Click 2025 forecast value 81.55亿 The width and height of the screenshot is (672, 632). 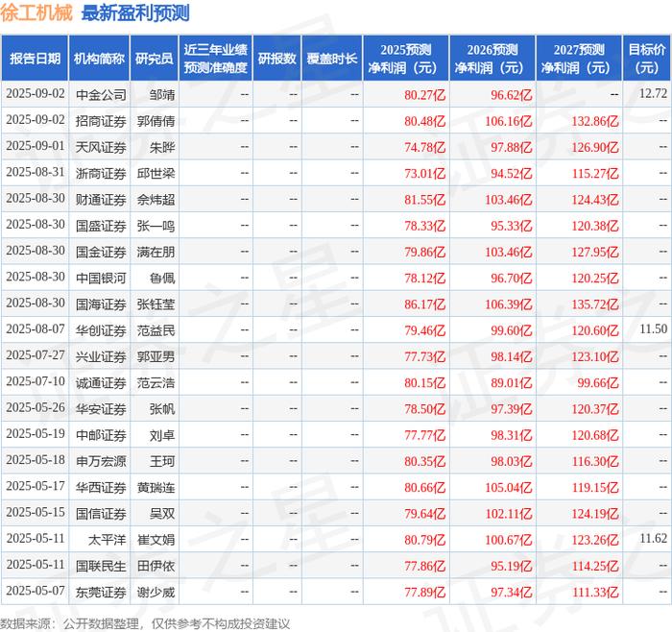[x=424, y=200]
